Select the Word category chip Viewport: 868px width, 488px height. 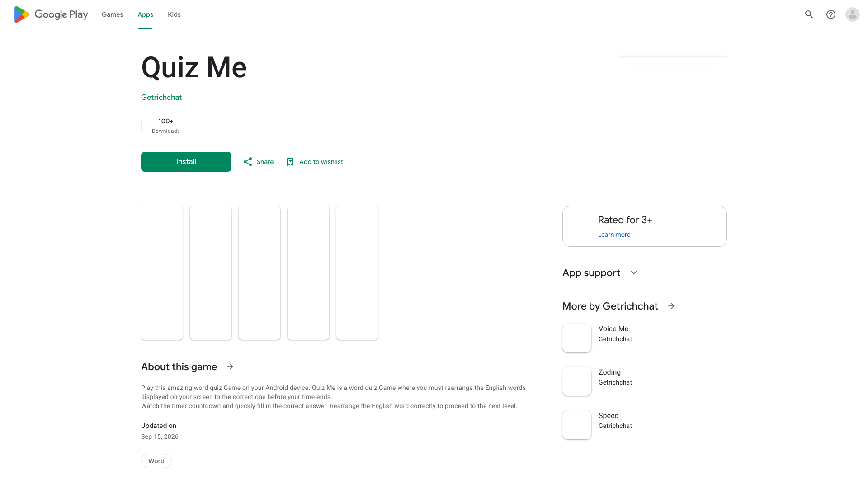pos(156,461)
